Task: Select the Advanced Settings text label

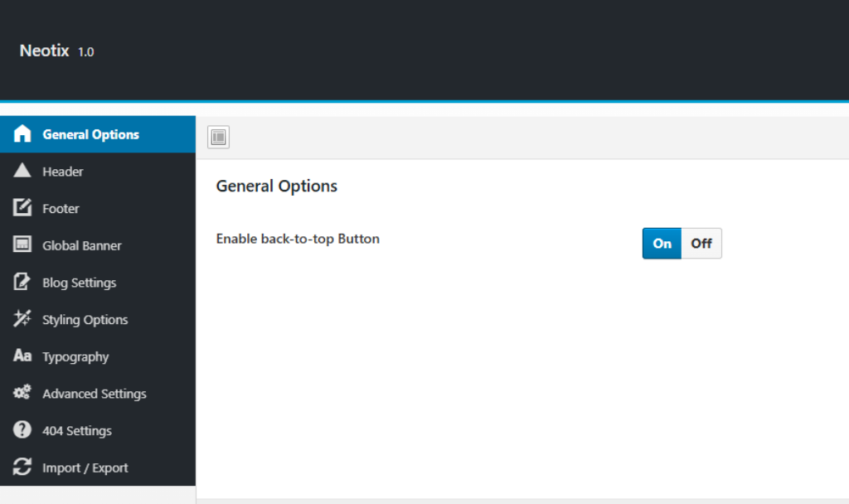Action: [95, 394]
